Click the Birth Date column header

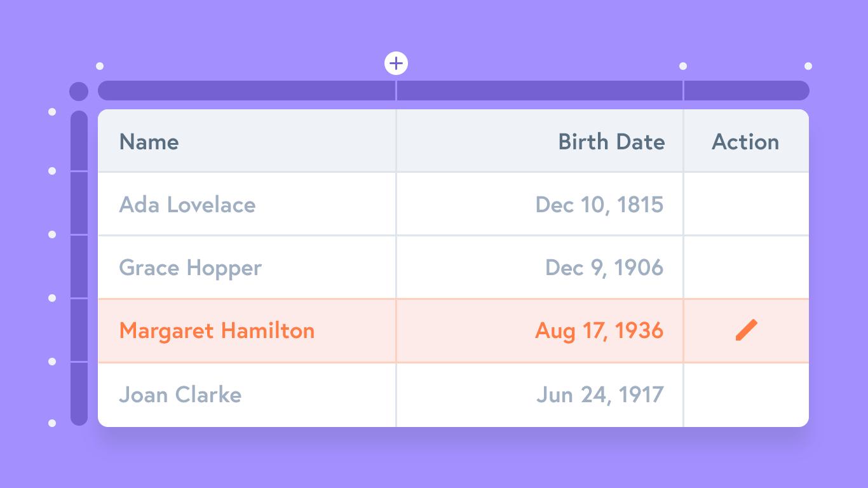(x=611, y=141)
